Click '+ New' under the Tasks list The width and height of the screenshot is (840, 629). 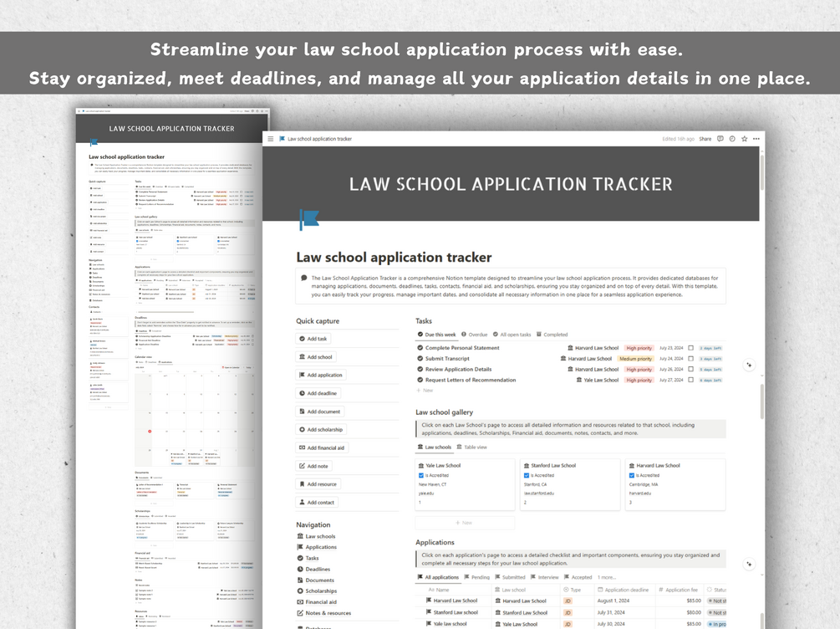pos(425,391)
